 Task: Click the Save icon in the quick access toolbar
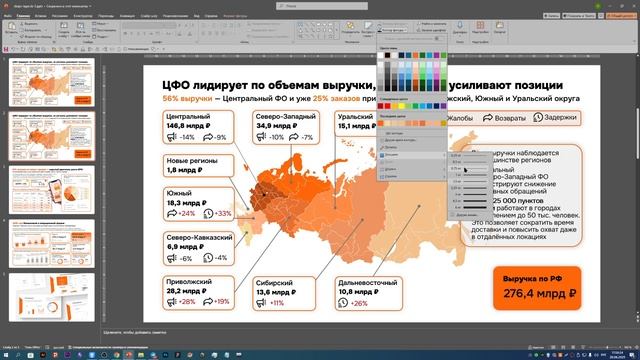tap(6, 49)
